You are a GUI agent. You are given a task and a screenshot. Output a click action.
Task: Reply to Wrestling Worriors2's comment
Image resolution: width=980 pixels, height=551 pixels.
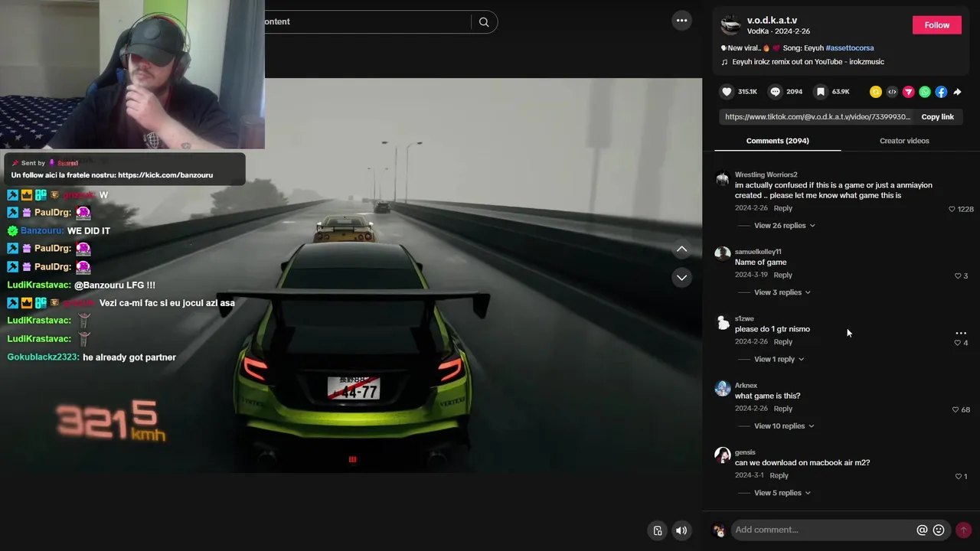[782, 208]
